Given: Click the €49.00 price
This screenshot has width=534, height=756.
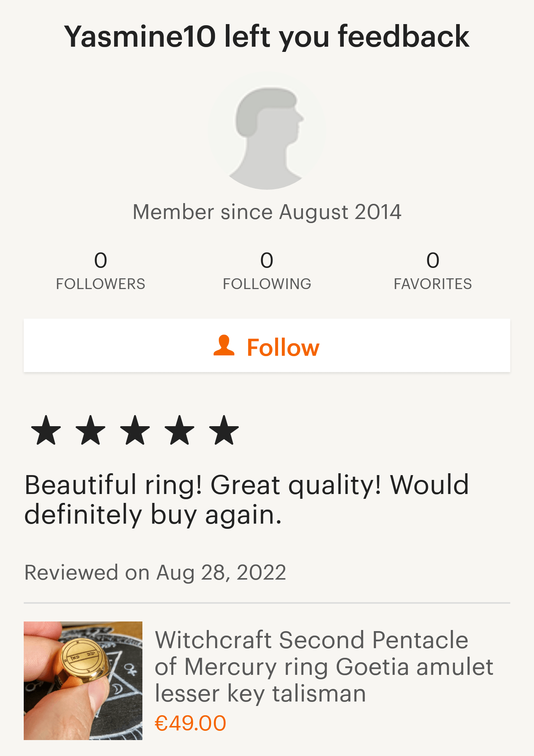Looking at the screenshot, I should (190, 723).
